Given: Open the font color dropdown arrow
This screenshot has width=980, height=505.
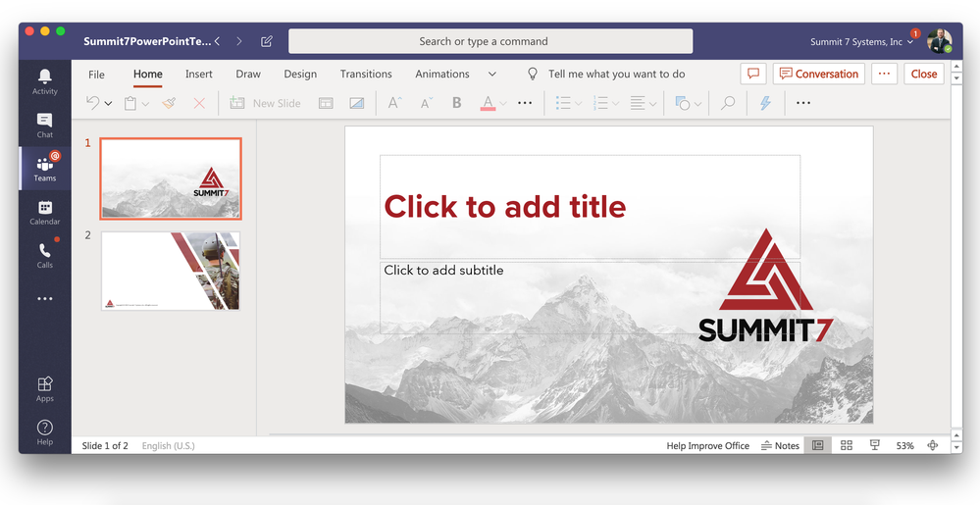Looking at the screenshot, I should [502, 104].
